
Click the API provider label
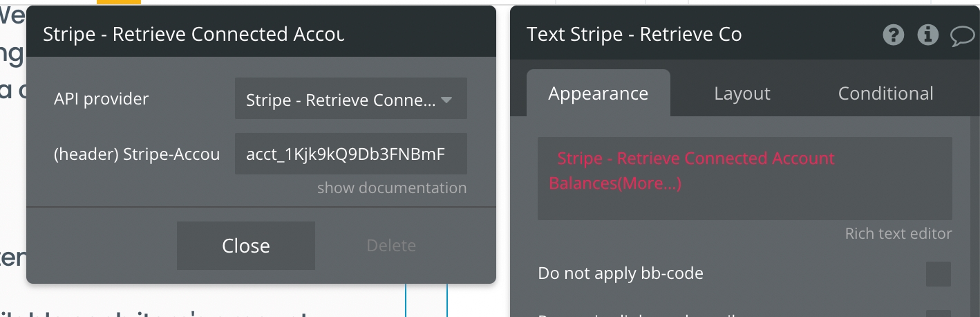coord(102,99)
